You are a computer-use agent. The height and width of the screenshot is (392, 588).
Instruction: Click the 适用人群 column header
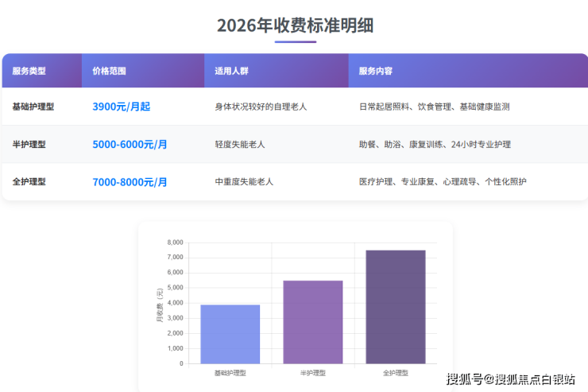[x=231, y=71]
